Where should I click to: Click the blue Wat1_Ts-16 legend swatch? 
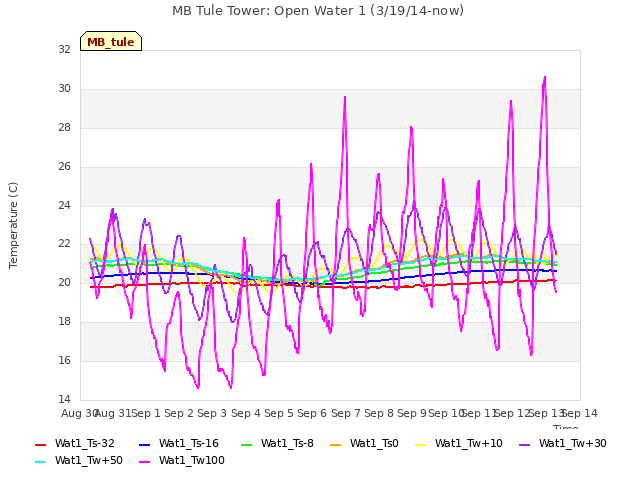click(x=145, y=444)
